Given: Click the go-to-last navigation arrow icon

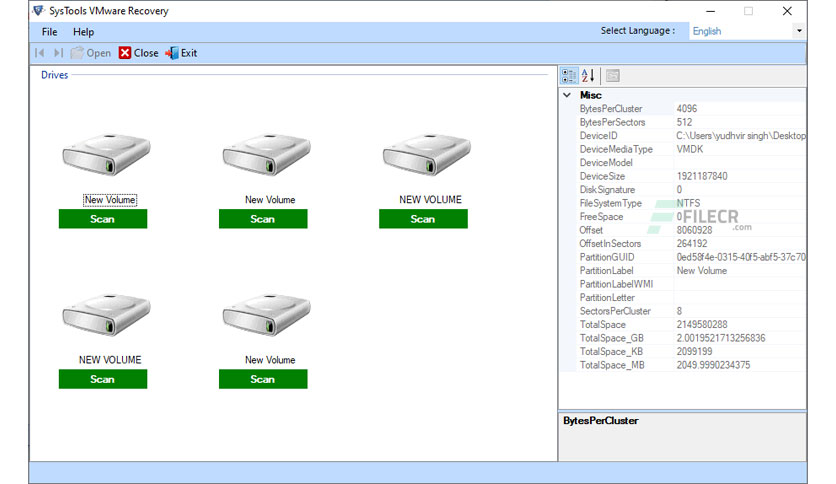Looking at the screenshot, I should pyautogui.click(x=58, y=53).
